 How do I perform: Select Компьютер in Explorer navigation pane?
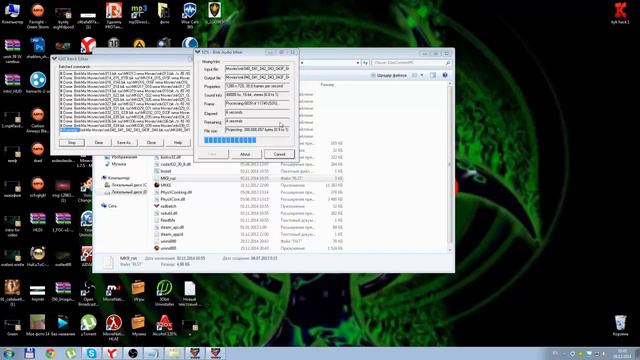click(x=116, y=178)
